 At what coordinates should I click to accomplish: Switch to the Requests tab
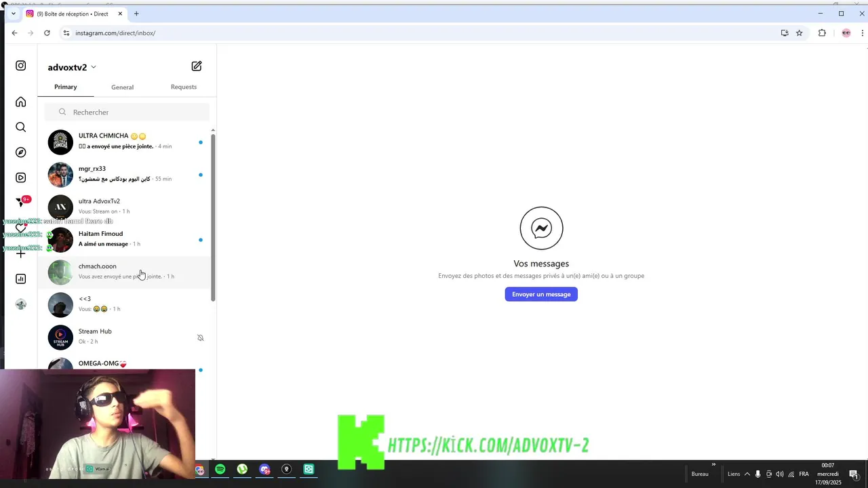coord(184,87)
